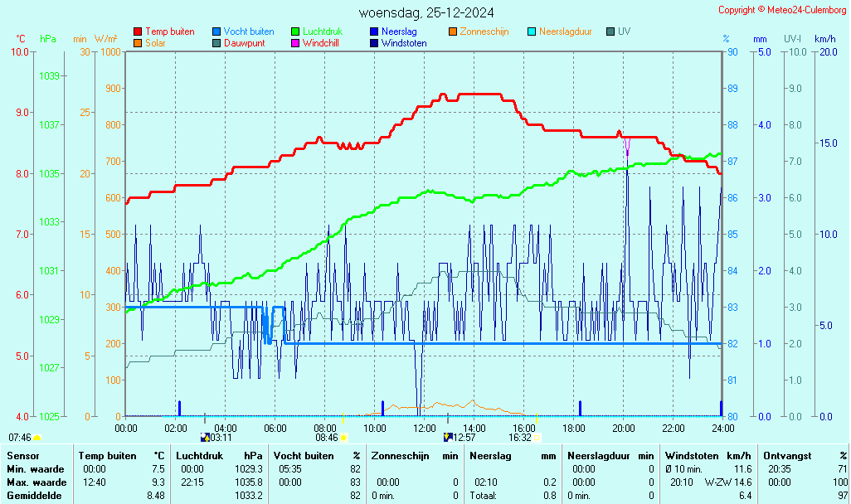The image size is (851, 504).
Task: Click the 12:00 time axis label
Action: (425, 429)
